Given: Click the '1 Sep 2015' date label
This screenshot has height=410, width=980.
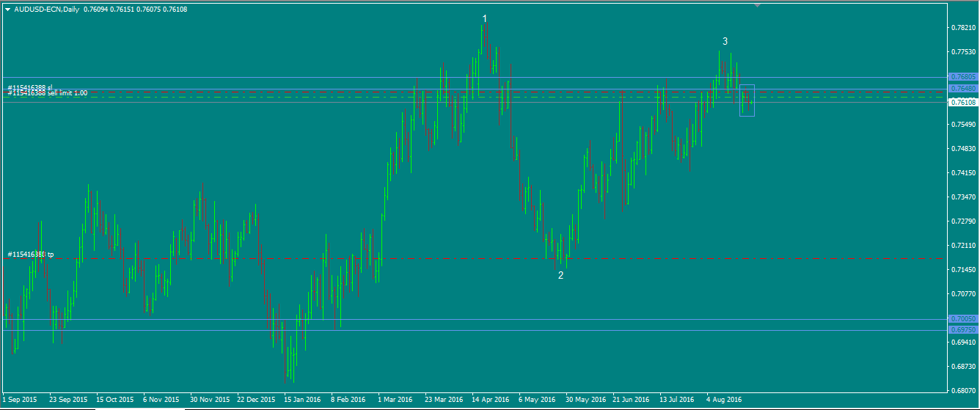Looking at the screenshot, I should [x=20, y=400].
